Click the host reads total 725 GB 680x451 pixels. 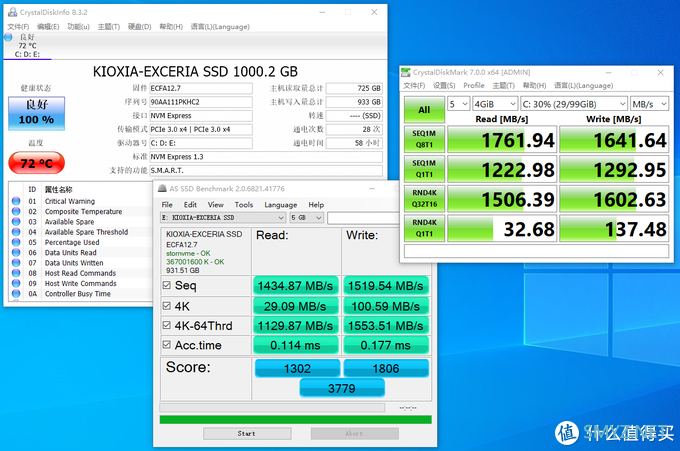pyautogui.click(x=354, y=88)
